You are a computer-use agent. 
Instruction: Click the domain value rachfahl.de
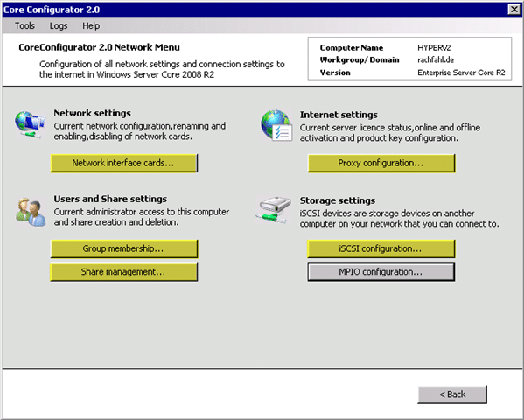436,59
